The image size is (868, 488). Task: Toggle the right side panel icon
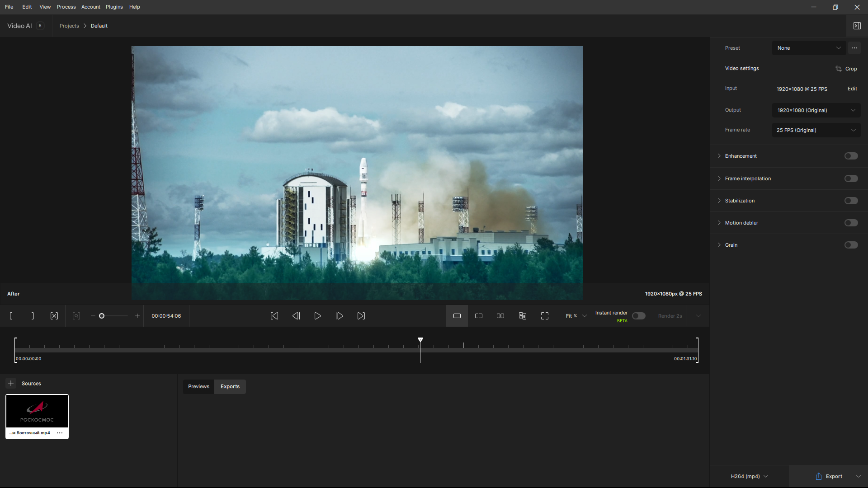857,26
